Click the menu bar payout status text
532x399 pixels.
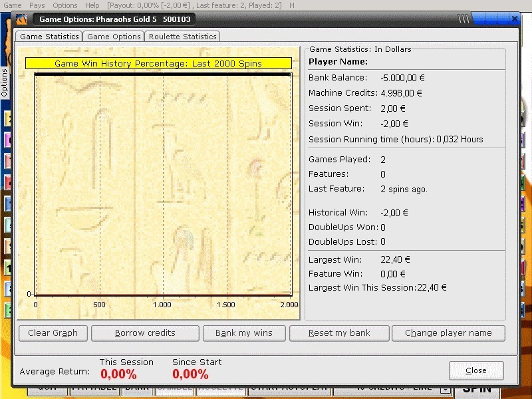pyautogui.click(x=194, y=5)
